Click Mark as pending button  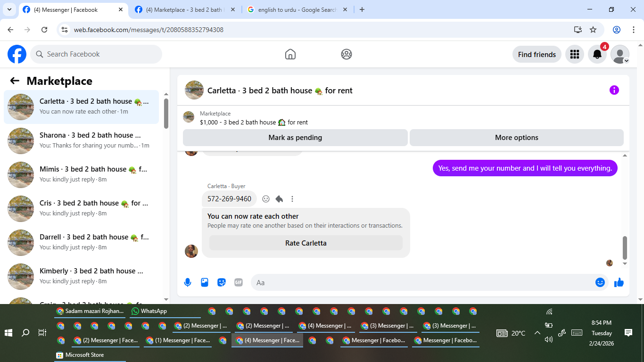pos(295,138)
